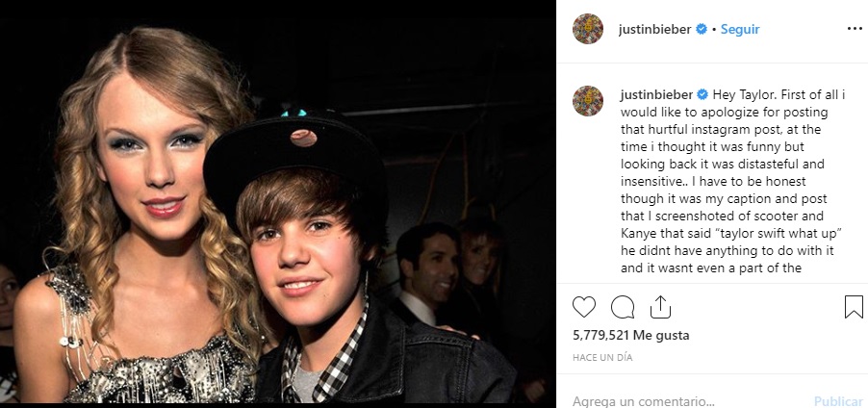Open the three-dot more options menu
This screenshot has height=408, width=868.
(855, 29)
